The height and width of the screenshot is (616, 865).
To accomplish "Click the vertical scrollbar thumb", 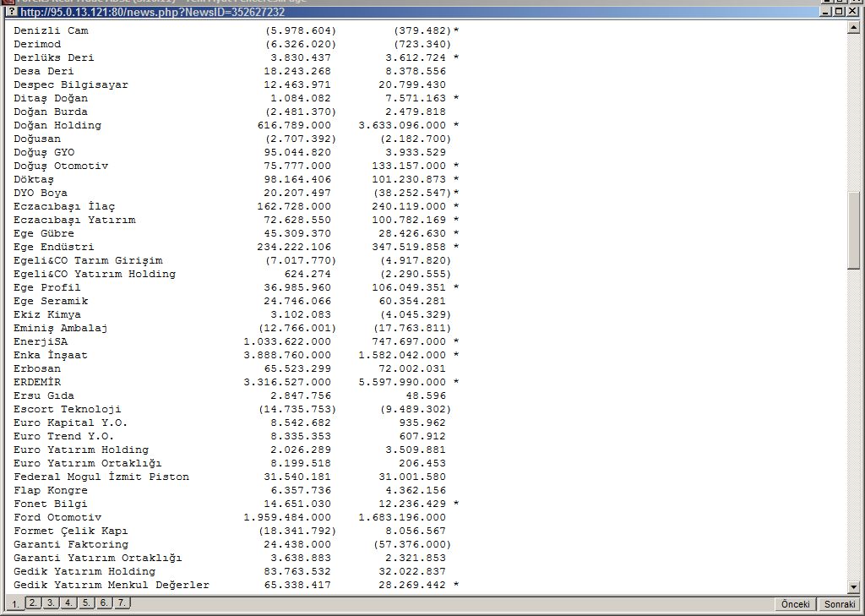I will pos(853,230).
